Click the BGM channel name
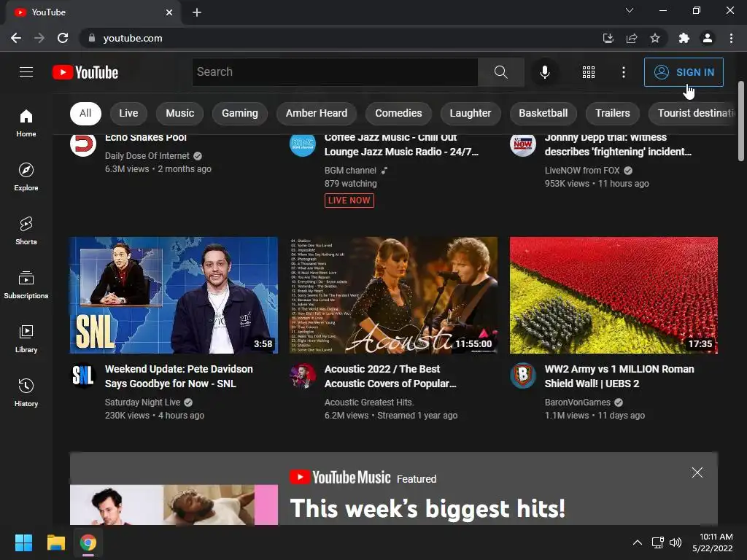The image size is (747, 560). [350, 171]
